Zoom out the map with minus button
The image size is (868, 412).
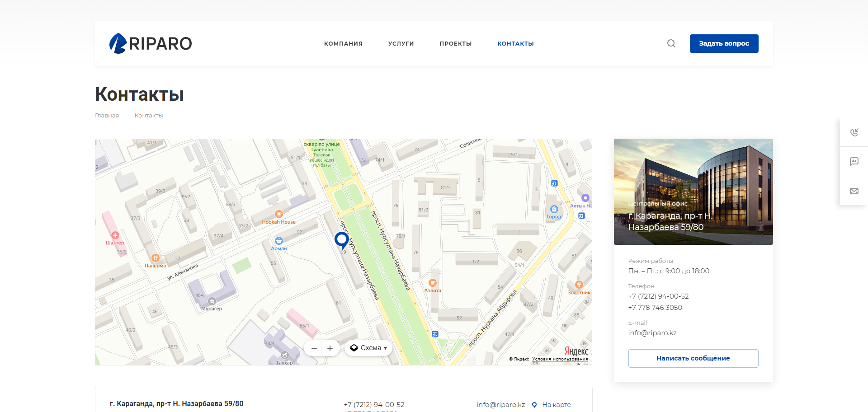click(x=314, y=348)
